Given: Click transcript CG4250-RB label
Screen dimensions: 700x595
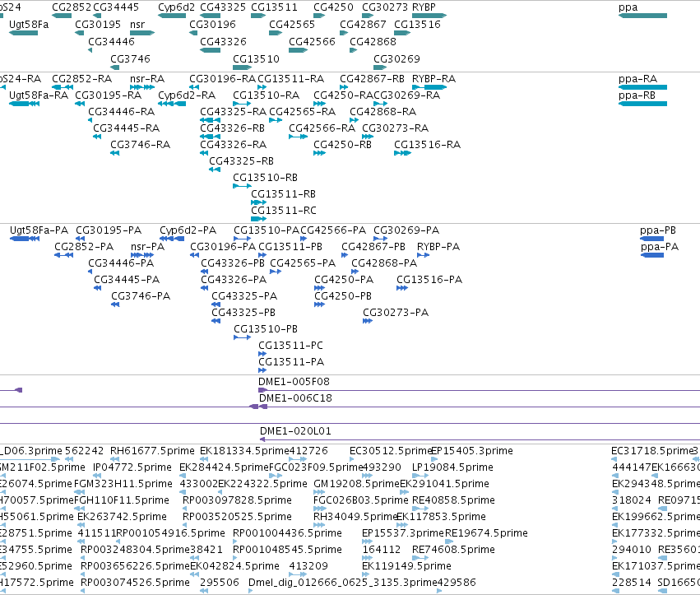Looking at the screenshot, I should coord(342,144).
